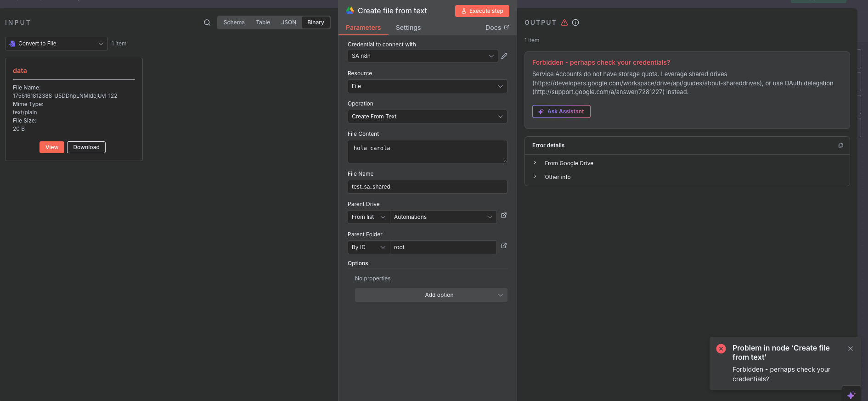Click the output info circle icon

click(x=575, y=22)
